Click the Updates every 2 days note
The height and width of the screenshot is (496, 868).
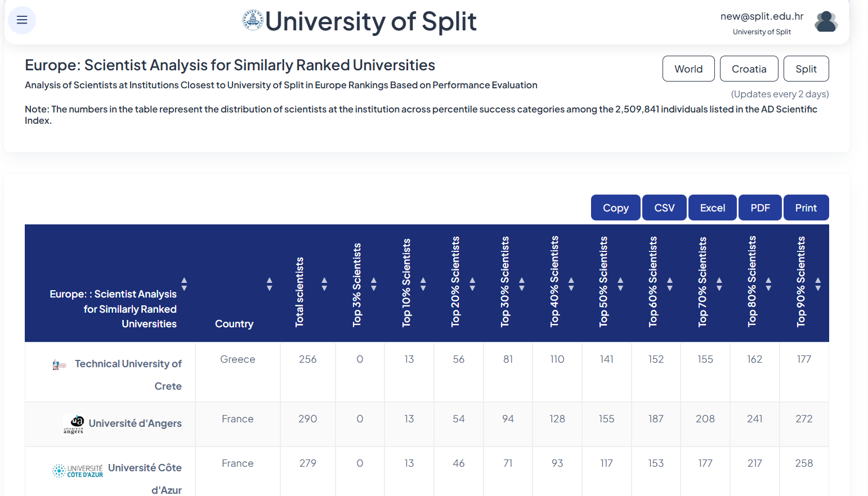point(780,94)
